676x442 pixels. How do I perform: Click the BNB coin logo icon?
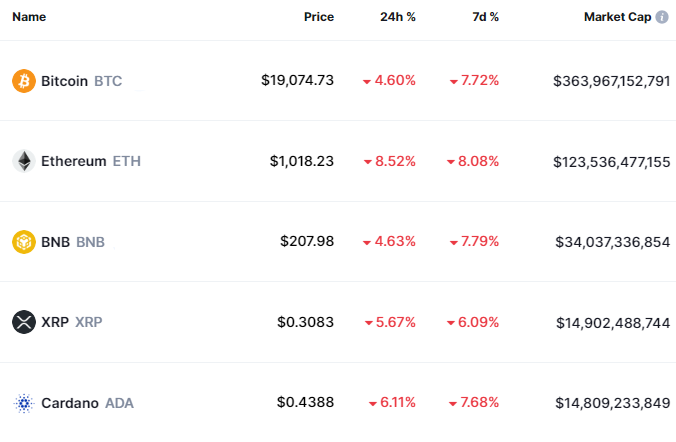23,242
